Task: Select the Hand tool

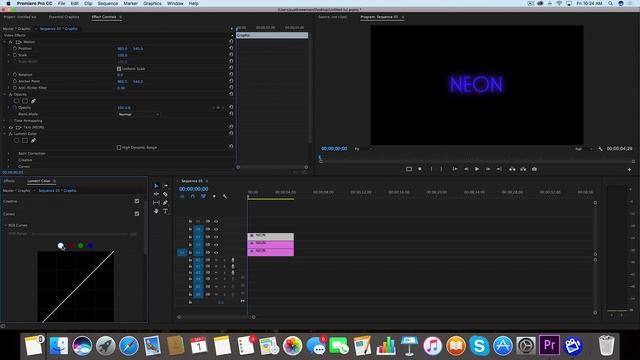Action: [156, 211]
